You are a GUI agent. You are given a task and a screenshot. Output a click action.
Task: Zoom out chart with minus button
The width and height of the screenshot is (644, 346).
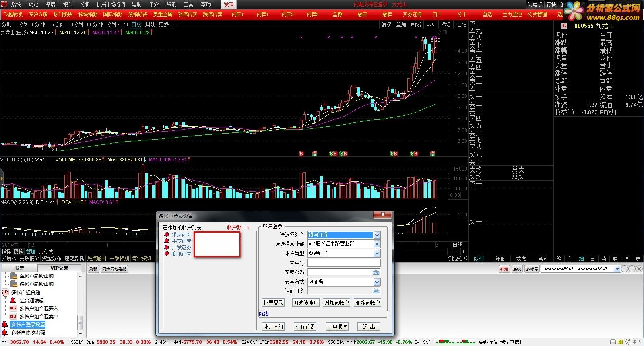[x=458, y=251]
